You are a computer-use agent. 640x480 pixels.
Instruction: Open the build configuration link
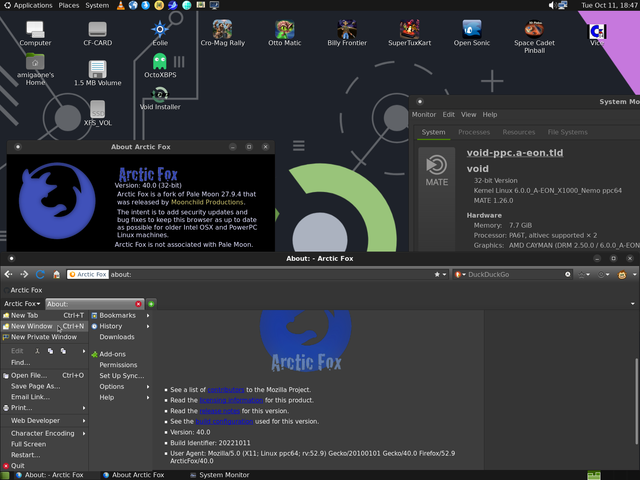pyautogui.click(x=224, y=422)
